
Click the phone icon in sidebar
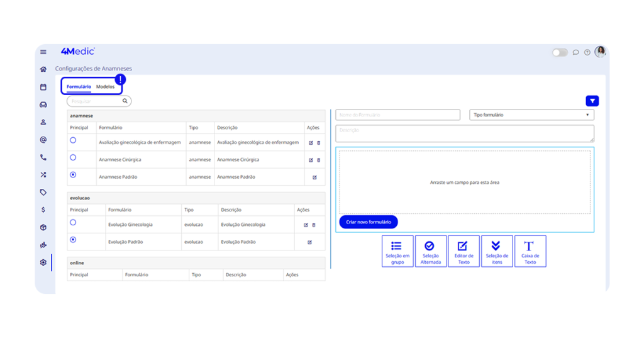43,157
